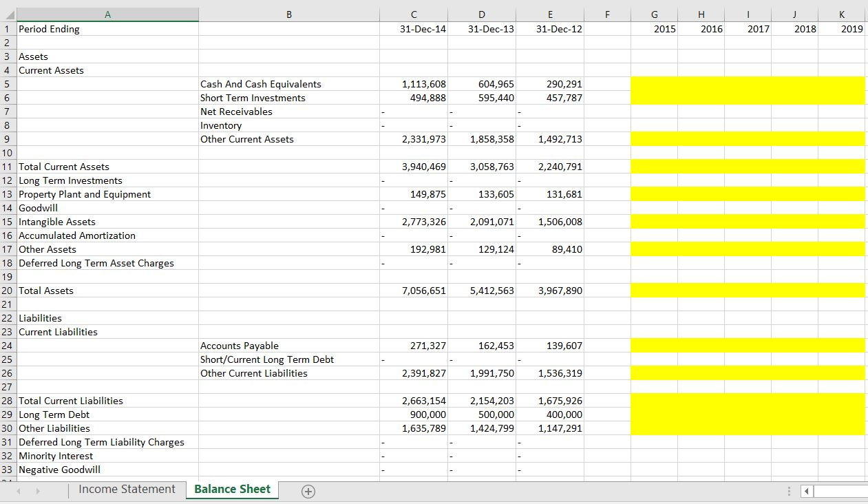The width and height of the screenshot is (868, 504).
Task: Click the 'Negative Goodwill' label
Action: coord(59,470)
